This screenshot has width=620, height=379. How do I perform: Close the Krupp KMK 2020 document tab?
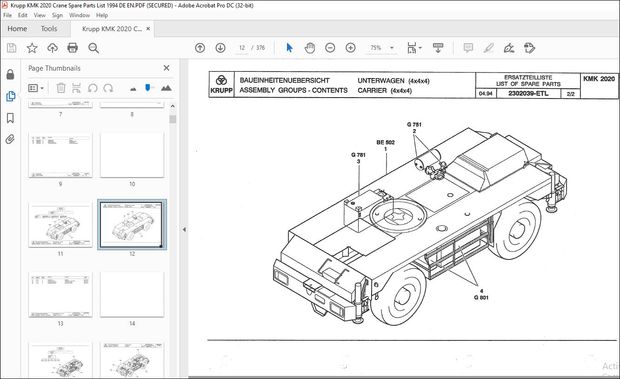(x=148, y=28)
